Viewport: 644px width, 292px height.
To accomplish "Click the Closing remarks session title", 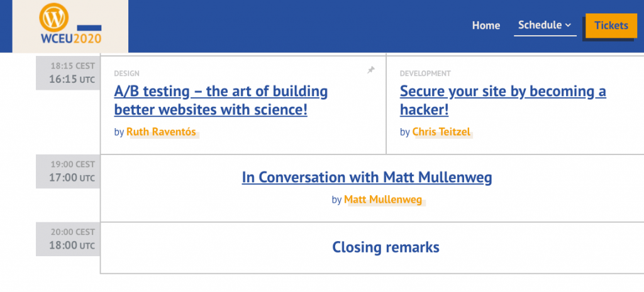I will click(386, 247).
